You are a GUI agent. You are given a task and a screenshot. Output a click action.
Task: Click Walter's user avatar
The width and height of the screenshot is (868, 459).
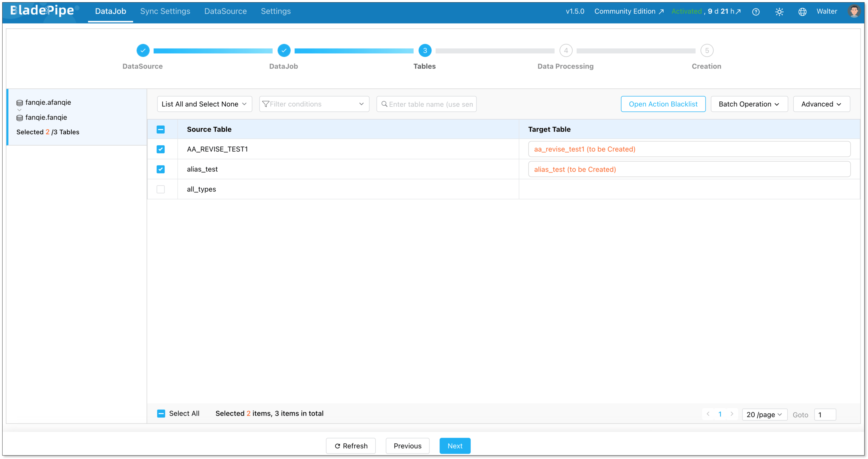[x=854, y=11]
